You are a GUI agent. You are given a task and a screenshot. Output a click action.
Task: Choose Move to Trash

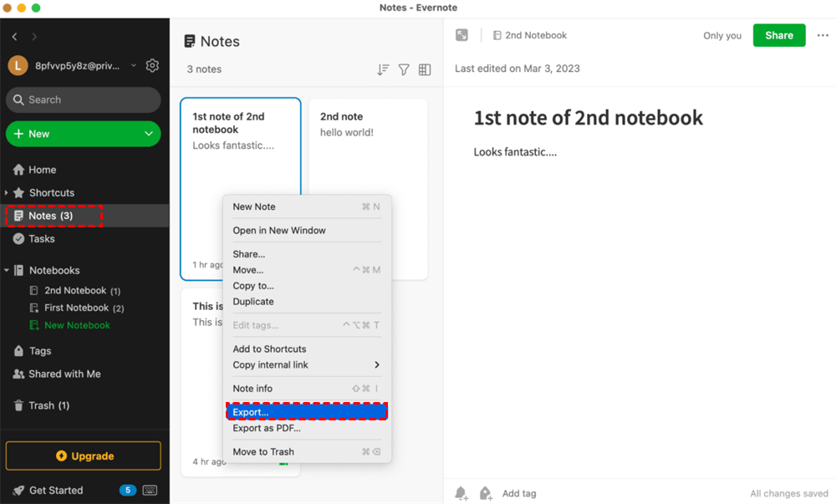click(307, 452)
